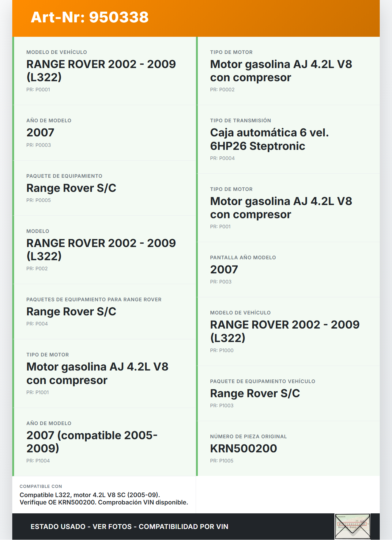The width and height of the screenshot is (392, 540).
Task: Click 'PAQUETE DE EQUIPAMIENTO VEHÍCULO' label
Action: tap(263, 381)
